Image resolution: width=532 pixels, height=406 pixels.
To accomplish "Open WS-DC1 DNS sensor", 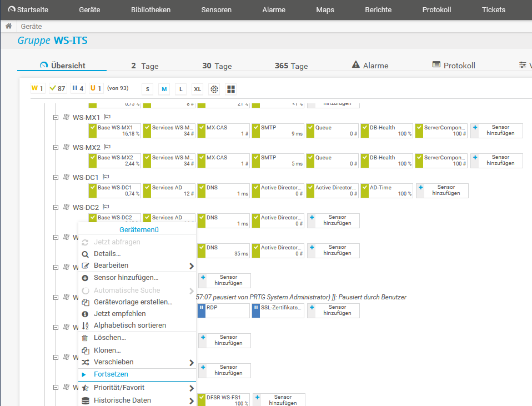I will (x=223, y=191).
